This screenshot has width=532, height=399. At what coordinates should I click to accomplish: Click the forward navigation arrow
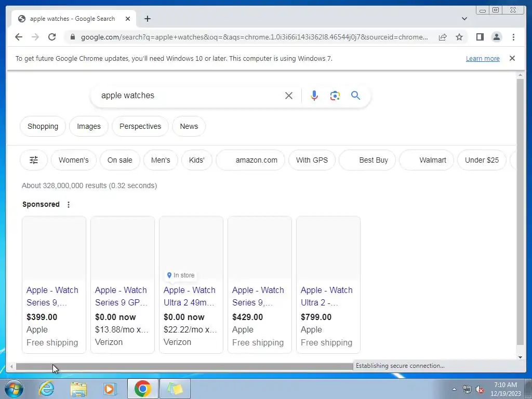click(35, 37)
